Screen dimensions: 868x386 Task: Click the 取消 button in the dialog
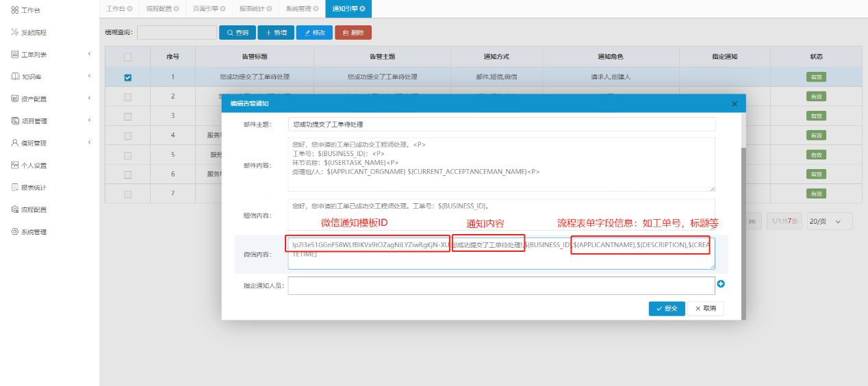point(705,309)
